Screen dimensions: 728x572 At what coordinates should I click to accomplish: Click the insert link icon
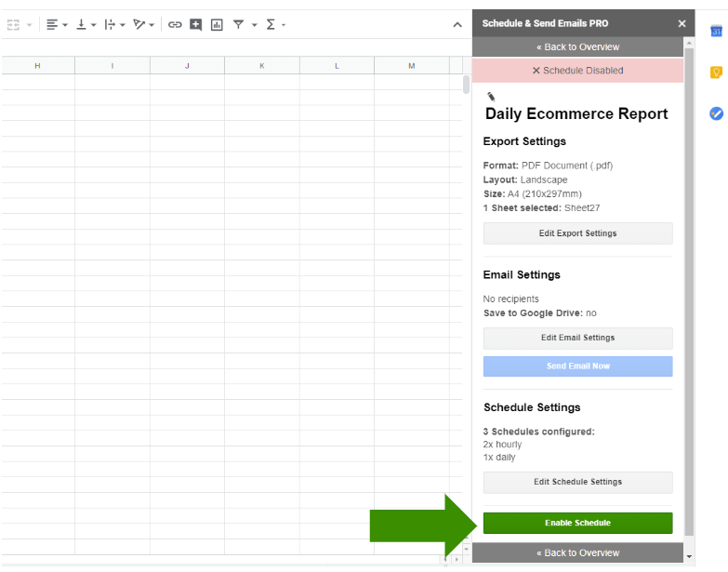[175, 24]
